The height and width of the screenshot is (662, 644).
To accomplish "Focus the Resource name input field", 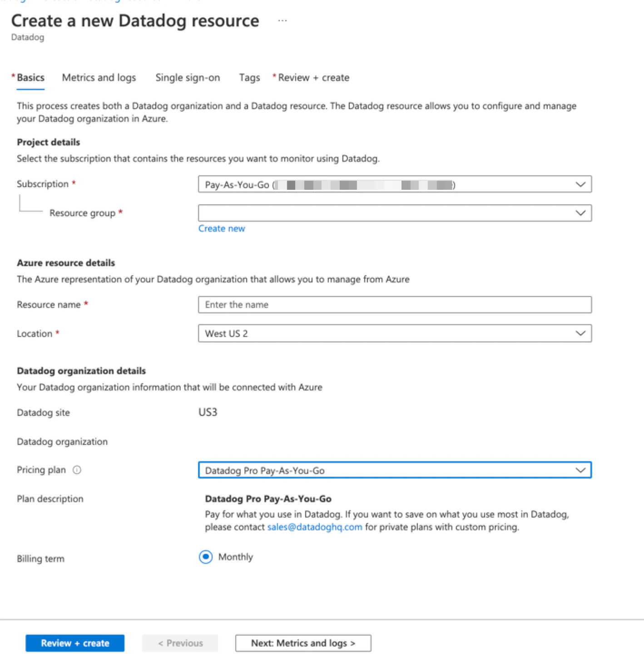I will pyautogui.click(x=395, y=305).
